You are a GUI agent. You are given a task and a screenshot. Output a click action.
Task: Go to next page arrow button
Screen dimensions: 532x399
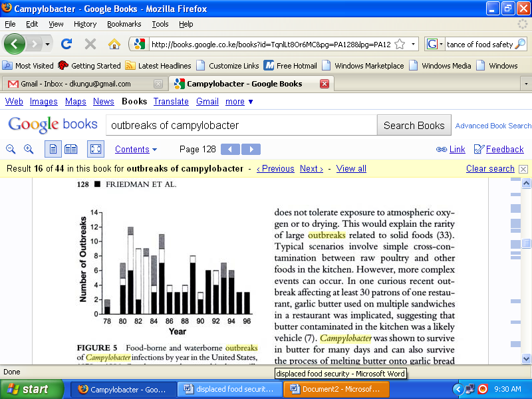(251, 150)
